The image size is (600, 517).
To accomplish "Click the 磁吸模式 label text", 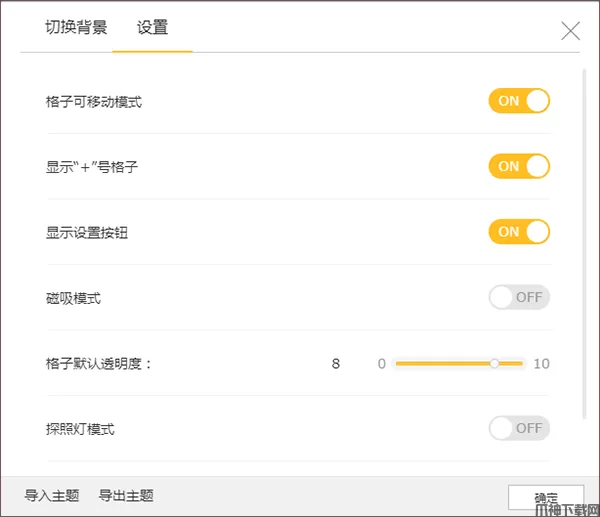I will (73, 298).
